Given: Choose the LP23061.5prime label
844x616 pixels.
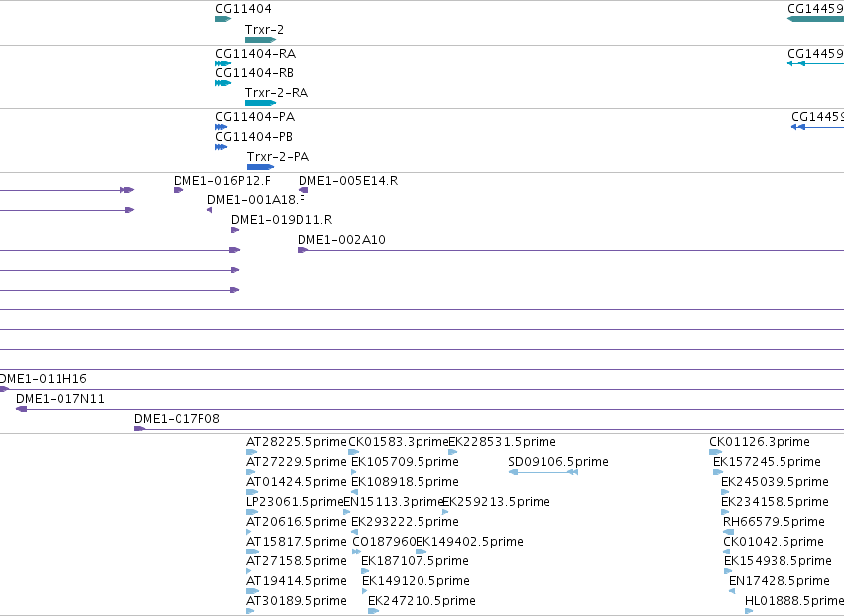Looking at the screenshot, I should tap(295, 502).
